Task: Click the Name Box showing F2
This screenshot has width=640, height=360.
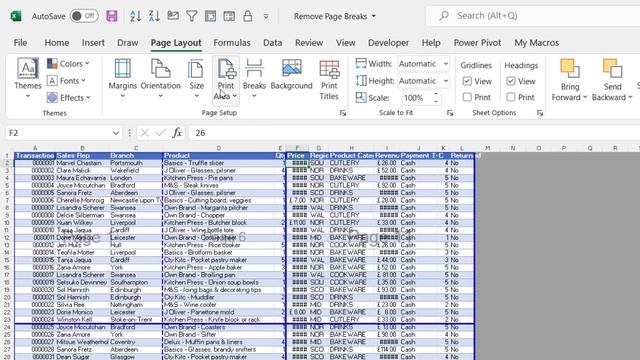Action: pyautogui.click(x=58, y=133)
